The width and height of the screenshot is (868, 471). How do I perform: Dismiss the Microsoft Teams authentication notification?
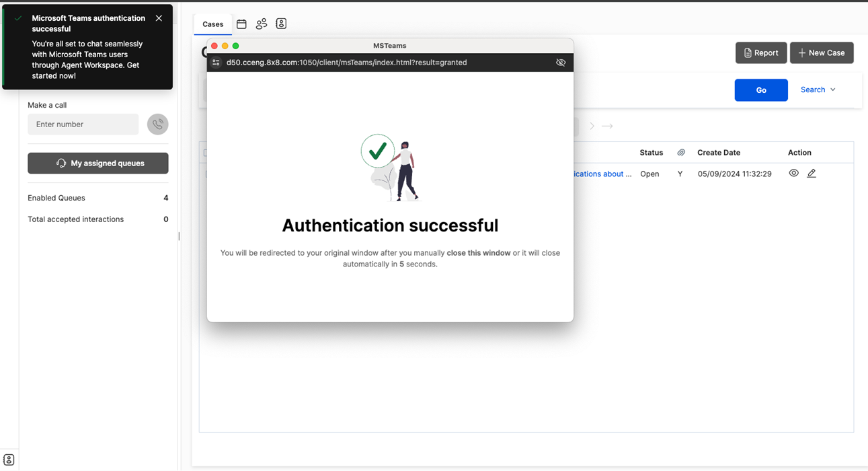coord(159,18)
